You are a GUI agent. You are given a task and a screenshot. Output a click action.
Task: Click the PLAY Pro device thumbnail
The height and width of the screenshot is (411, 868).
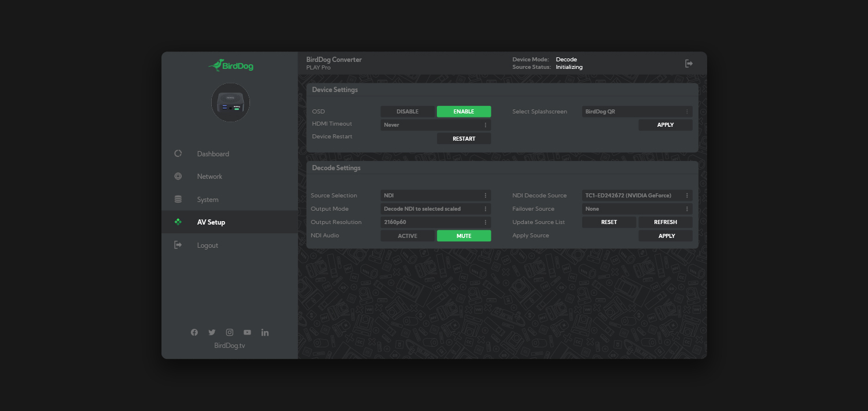tap(230, 103)
